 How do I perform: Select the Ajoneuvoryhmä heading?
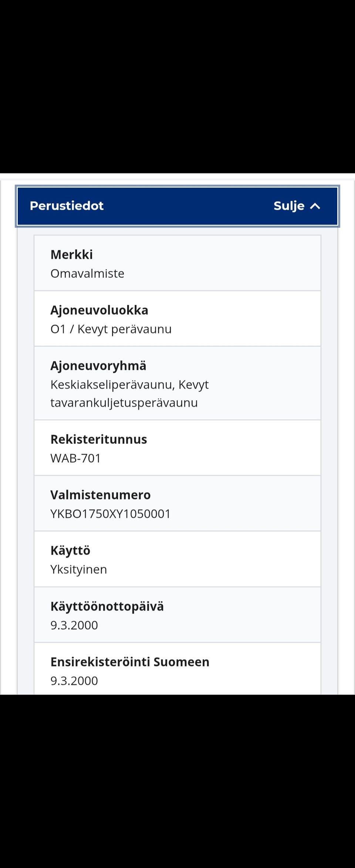[x=98, y=366]
